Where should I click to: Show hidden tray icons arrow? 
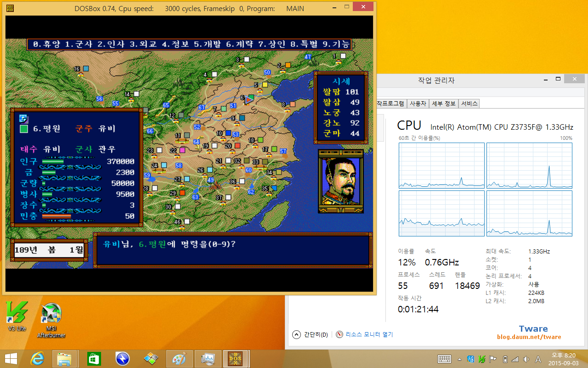tap(459, 359)
